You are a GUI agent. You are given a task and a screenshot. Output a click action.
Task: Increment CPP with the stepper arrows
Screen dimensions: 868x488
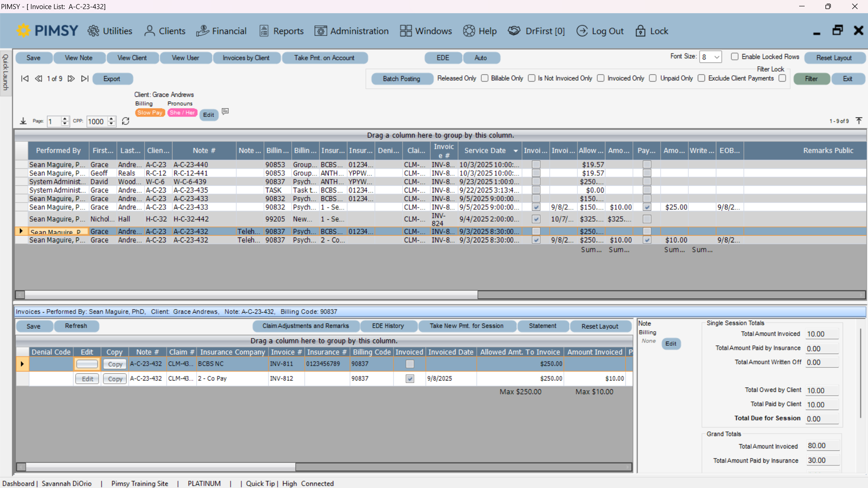(111, 119)
